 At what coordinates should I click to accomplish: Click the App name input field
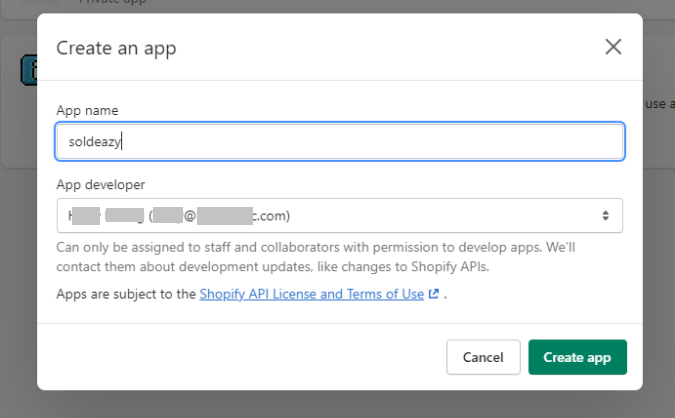coord(340,142)
